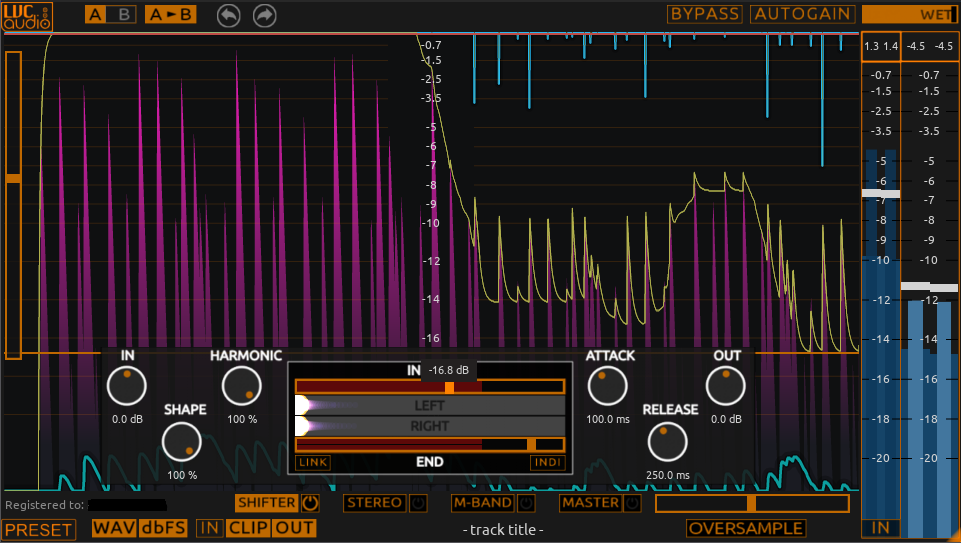
Task: Click the 100 % value under HARMONIC
Action: click(x=242, y=420)
